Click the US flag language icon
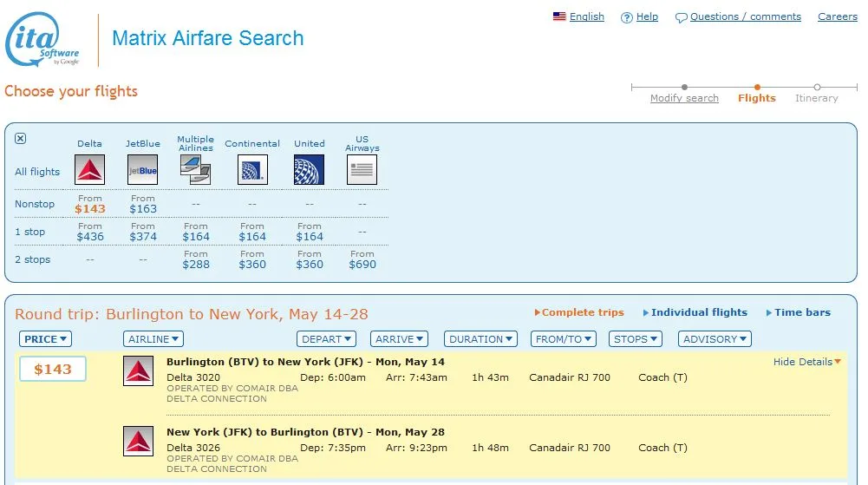Viewport: 868px width, 485px height. 559,16
